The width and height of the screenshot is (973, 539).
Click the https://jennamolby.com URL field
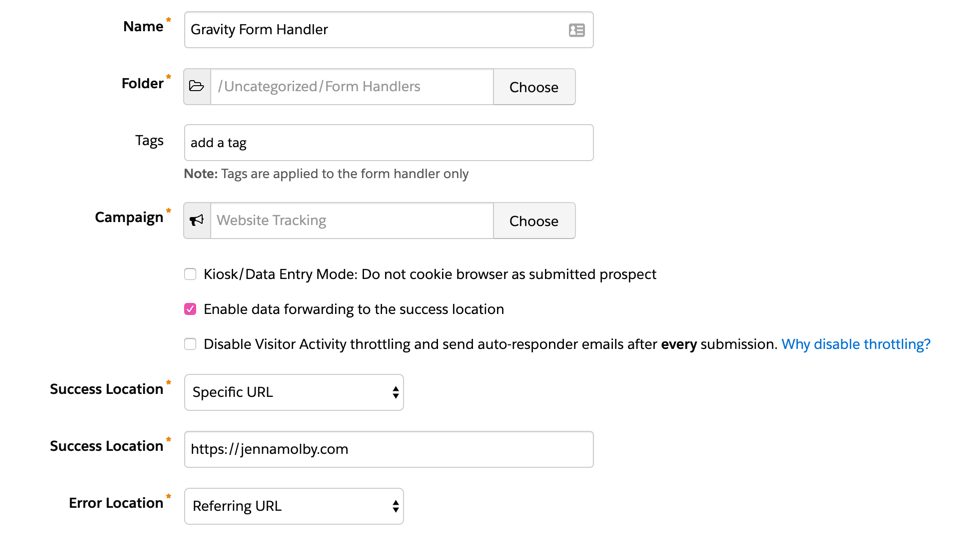388,450
